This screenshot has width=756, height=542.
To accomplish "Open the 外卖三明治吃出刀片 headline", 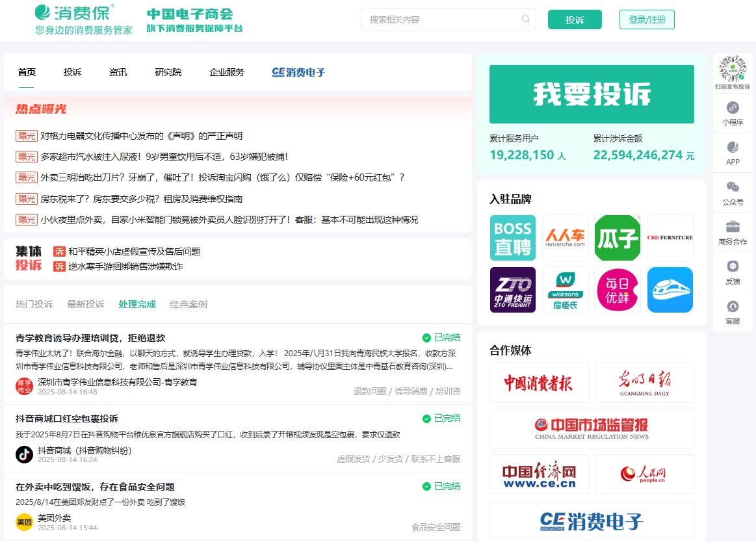I will tap(222, 177).
